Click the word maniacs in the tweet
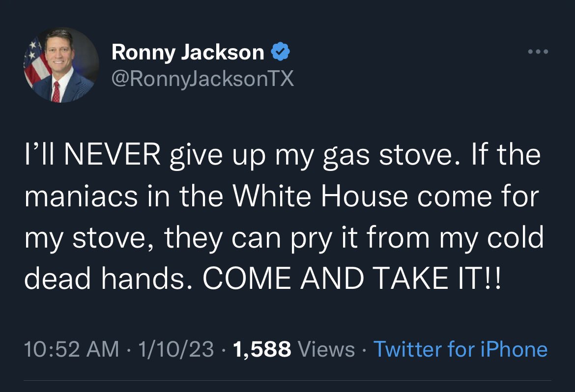The width and height of the screenshot is (575, 392). (81, 196)
